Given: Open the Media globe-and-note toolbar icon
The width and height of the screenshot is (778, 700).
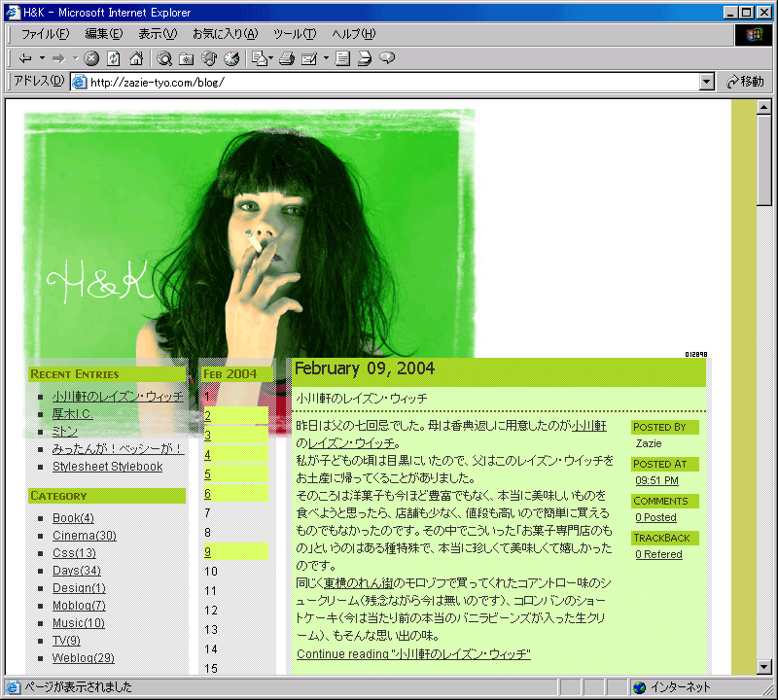Looking at the screenshot, I should click(209, 58).
